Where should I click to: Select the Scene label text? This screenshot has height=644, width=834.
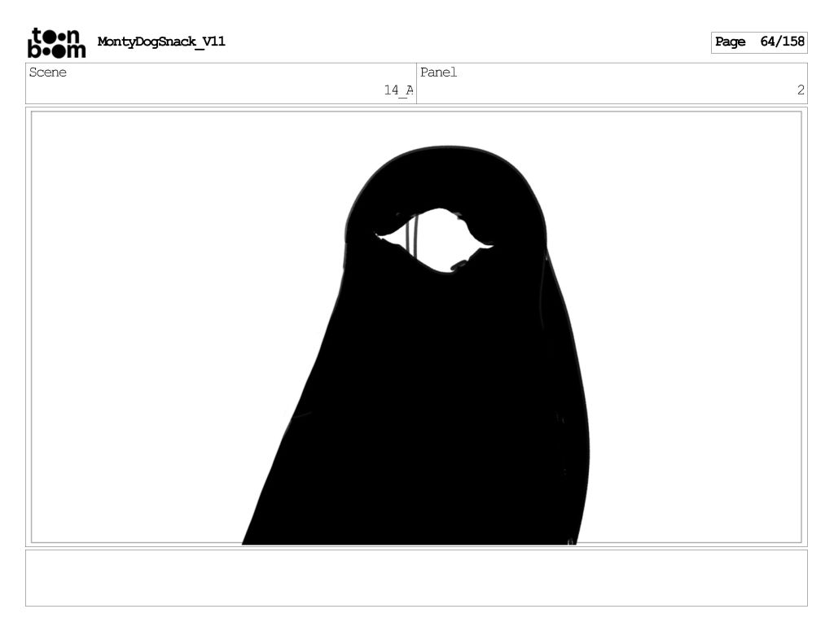[48, 72]
